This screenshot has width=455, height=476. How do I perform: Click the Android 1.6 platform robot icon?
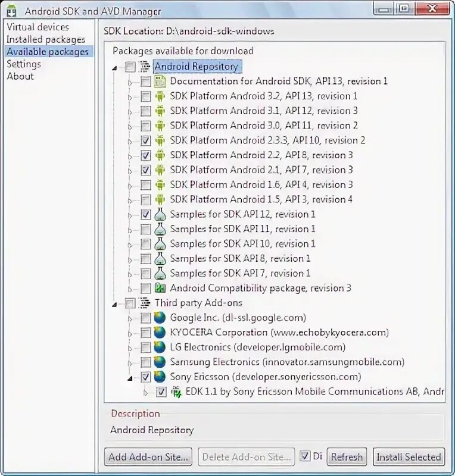[160, 185]
